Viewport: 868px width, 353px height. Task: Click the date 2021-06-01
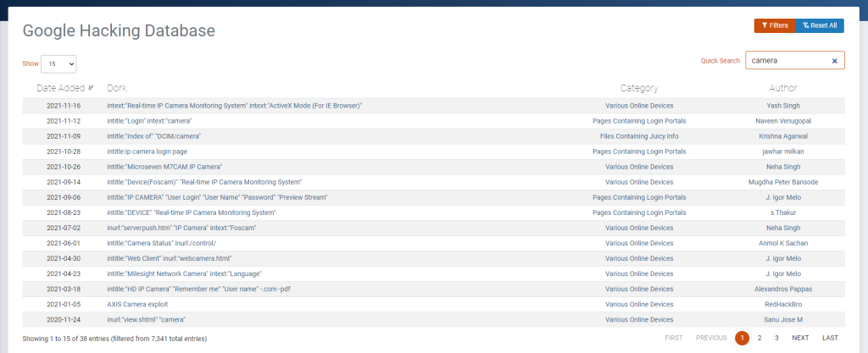64,243
